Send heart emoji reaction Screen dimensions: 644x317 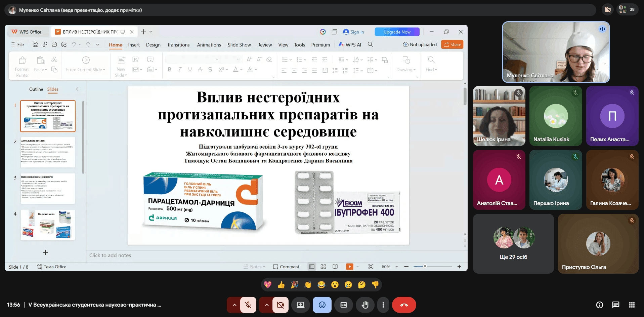click(x=268, y=285)
